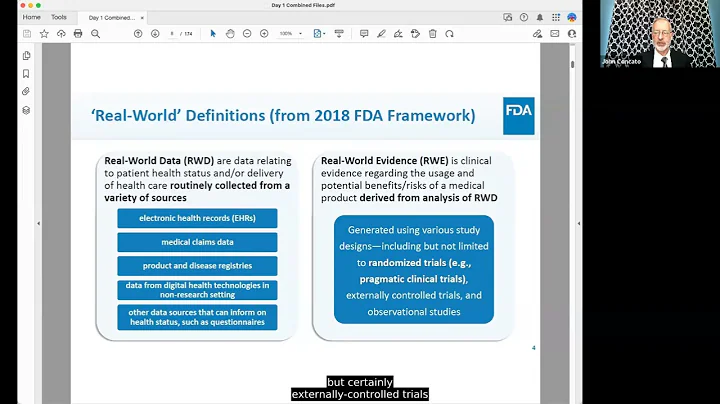Print the PDF using the printer icon
This screenshot has height=404, width=720.
click(78, 34)
